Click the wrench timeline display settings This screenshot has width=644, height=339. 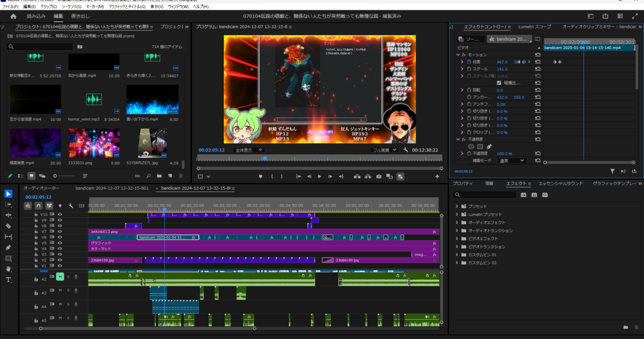71,206
